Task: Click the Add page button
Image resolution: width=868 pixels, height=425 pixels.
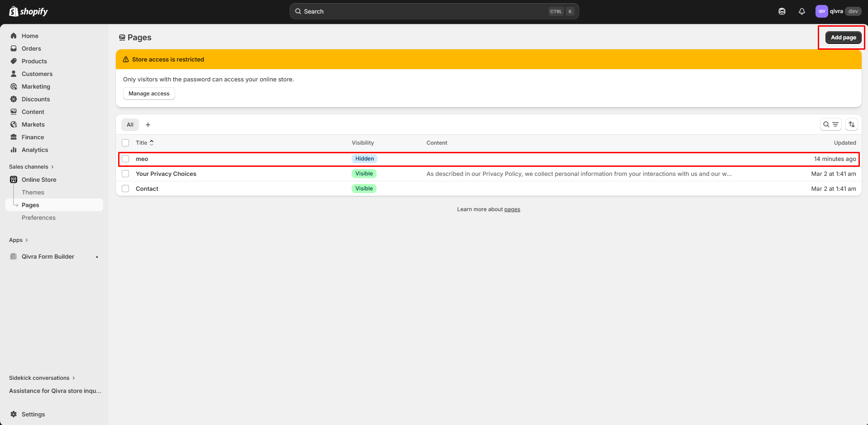Action: coord(843,38)
